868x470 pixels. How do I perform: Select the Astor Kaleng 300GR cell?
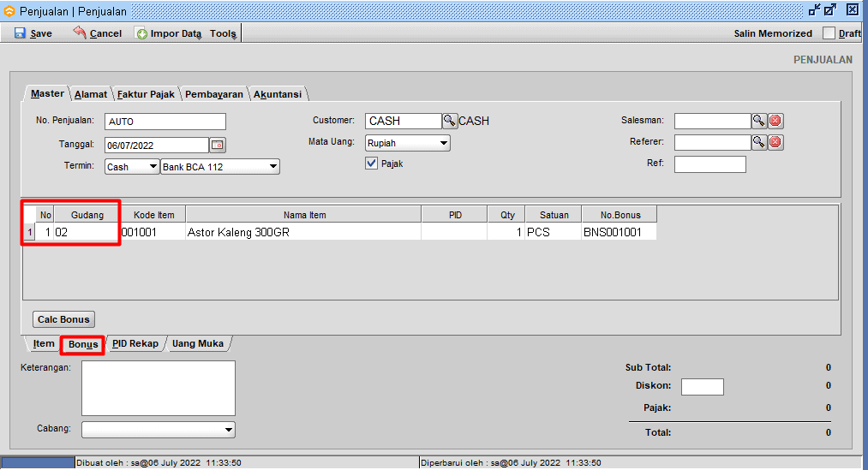(x=303, y=232)
